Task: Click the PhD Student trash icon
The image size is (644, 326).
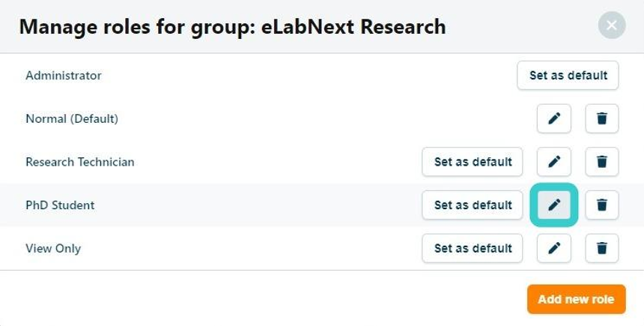Action: 602,205
